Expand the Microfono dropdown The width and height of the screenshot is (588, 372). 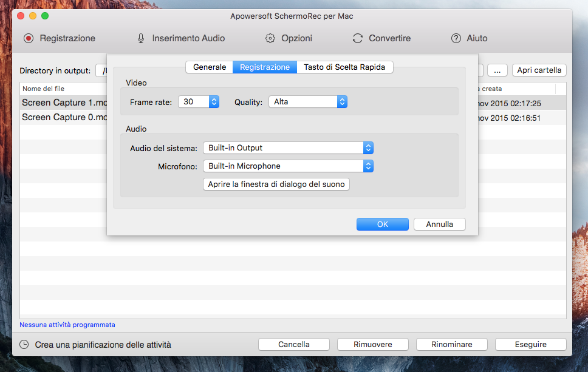coord(288,166)
